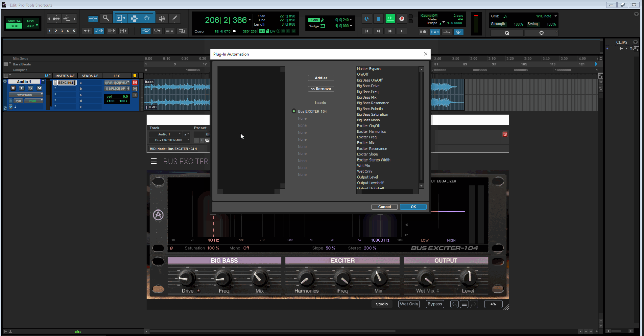Image resolution: width=644 pixels, height=336 pixels.
Task: Open the read automation mode dropdown
Action: tap(33, 101)
